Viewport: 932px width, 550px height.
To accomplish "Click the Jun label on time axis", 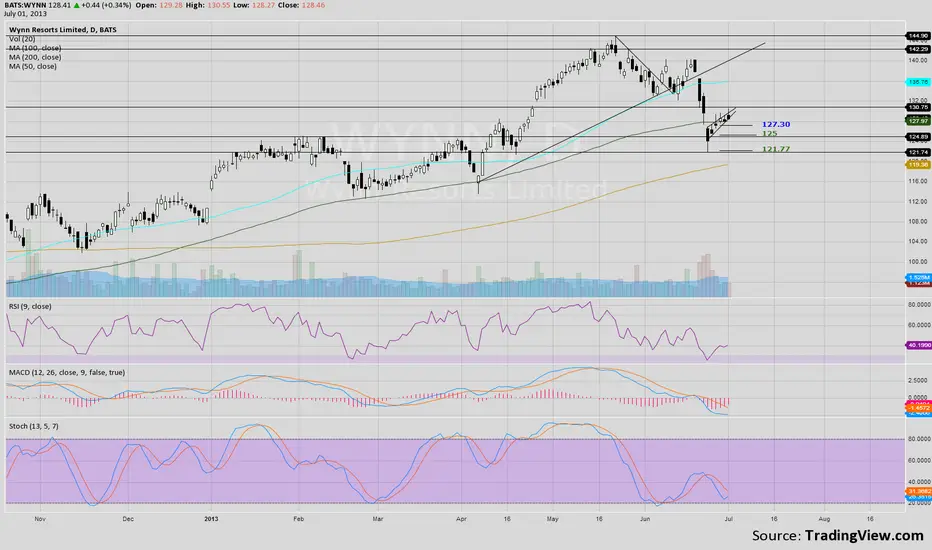I will click(x=645, y=519).
